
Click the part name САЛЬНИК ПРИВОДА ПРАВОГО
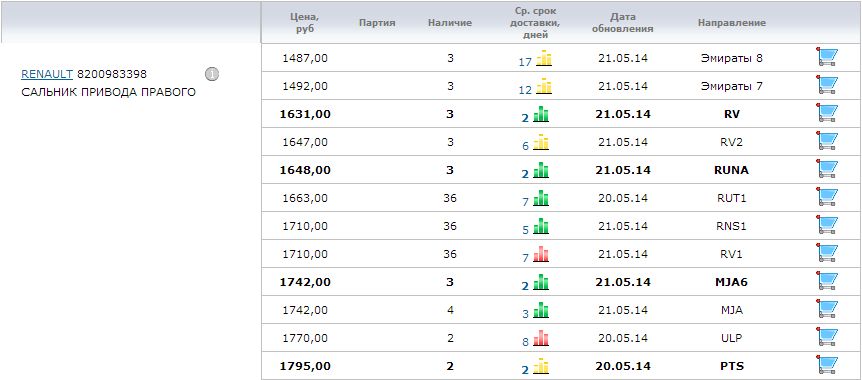[108, 92]
